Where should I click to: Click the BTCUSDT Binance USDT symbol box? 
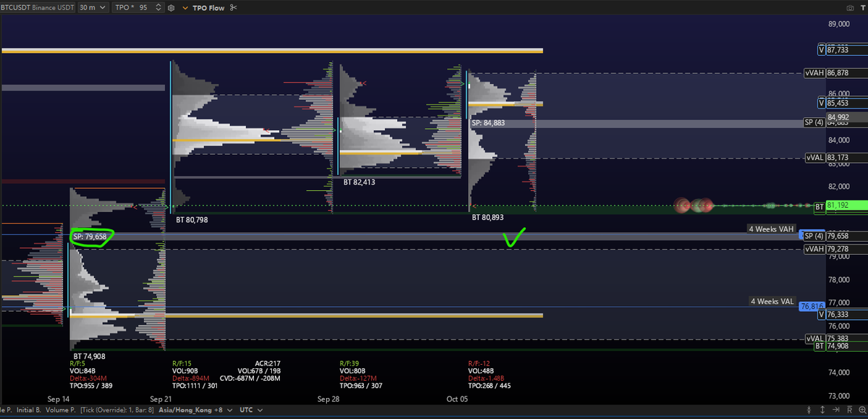(x=38, y=7)
